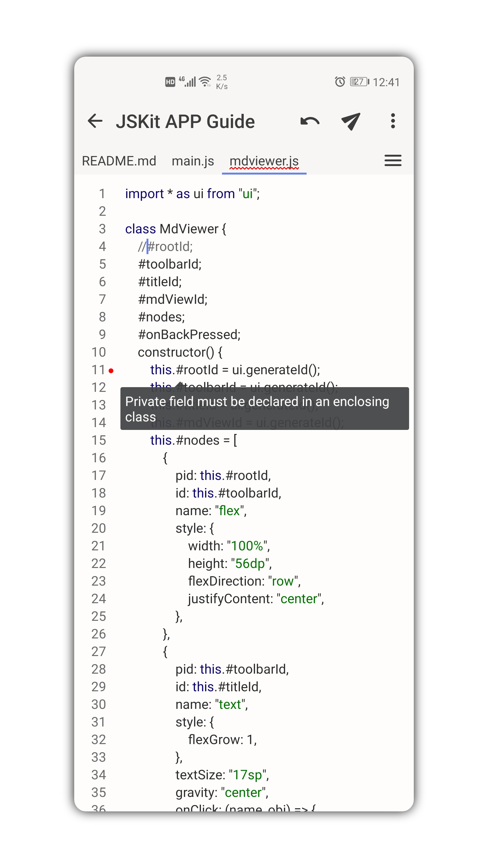Tap line number 3 in the gutter
The height and width of the screenshot is (868, 488).
tap(102, 229)
